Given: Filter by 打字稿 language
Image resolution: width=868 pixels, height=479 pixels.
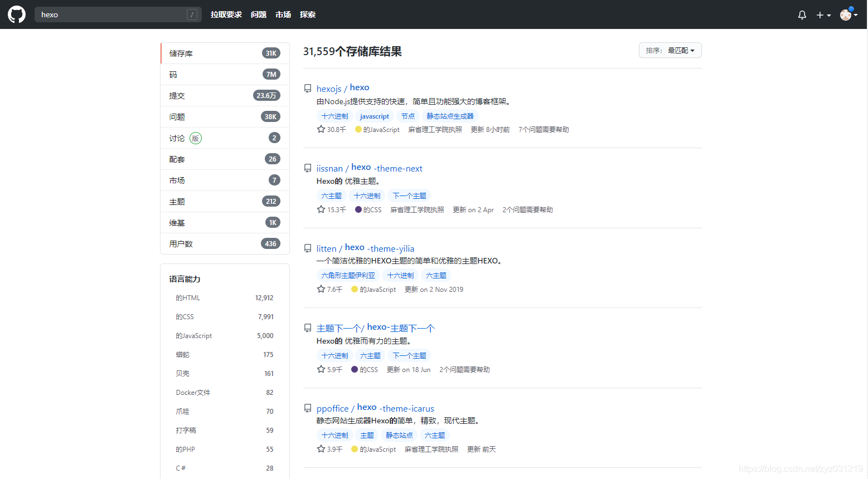Looking at the screenshot, I should click(225, 431).
